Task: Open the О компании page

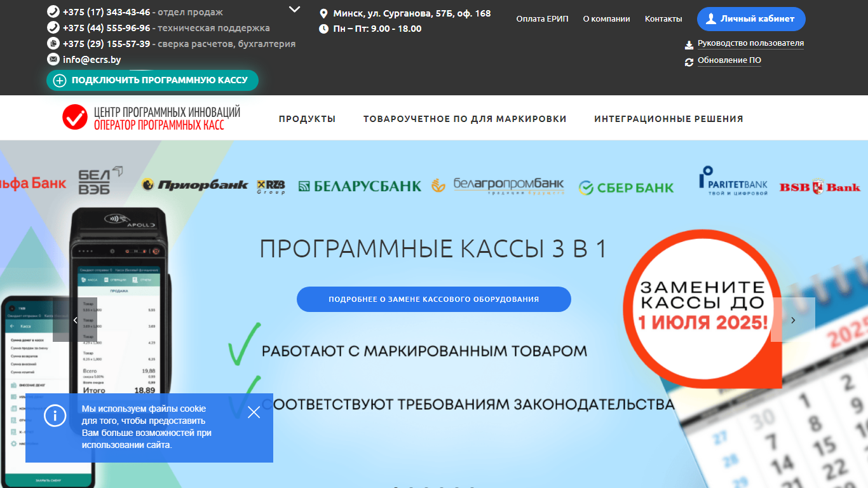Action: 606,19
